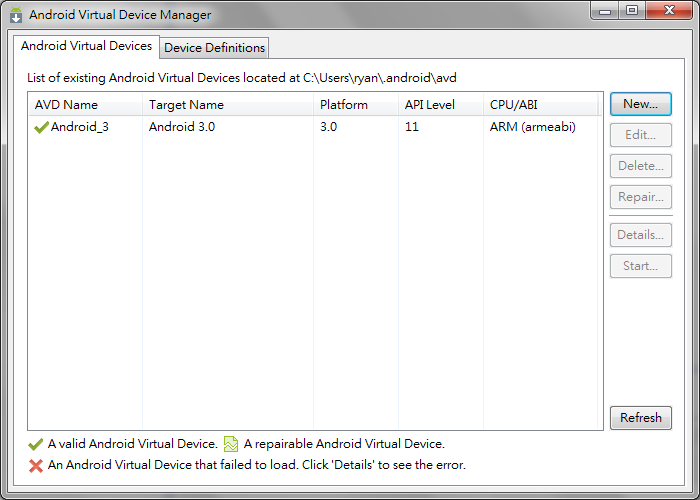This screenshot has height=500, width=700.
Task: Click the Edit... button
Action: (641, 135)
